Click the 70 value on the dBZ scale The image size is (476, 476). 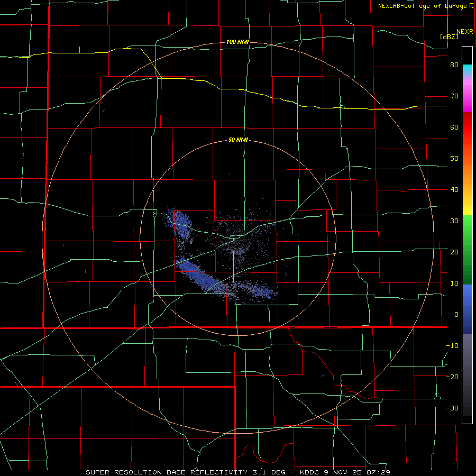coord(454,96)
